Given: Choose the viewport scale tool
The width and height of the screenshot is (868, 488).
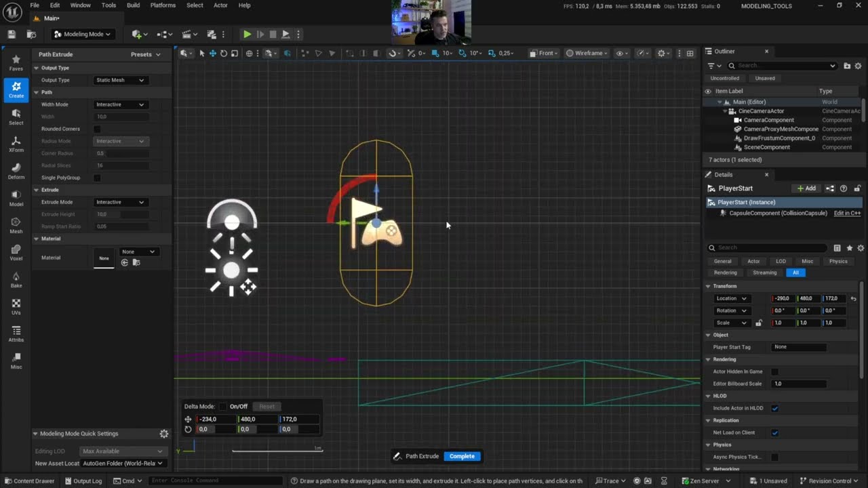Looking at the screenshot, I should (235, 53).
